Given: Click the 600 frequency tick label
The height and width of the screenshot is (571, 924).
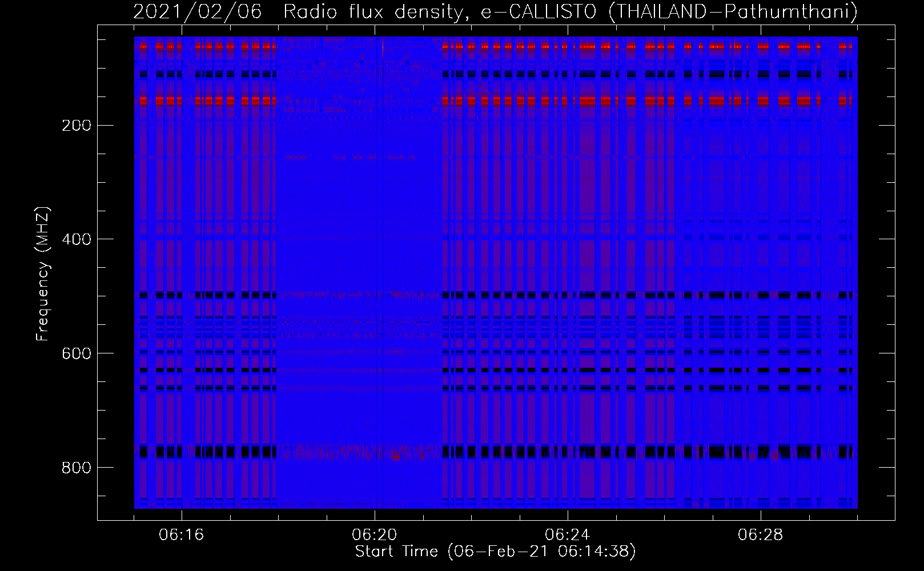Looking at the screenshot, I should (75, 353).
